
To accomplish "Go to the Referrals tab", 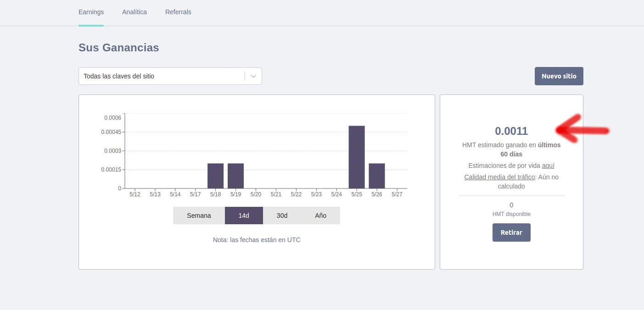I will 178,12.
